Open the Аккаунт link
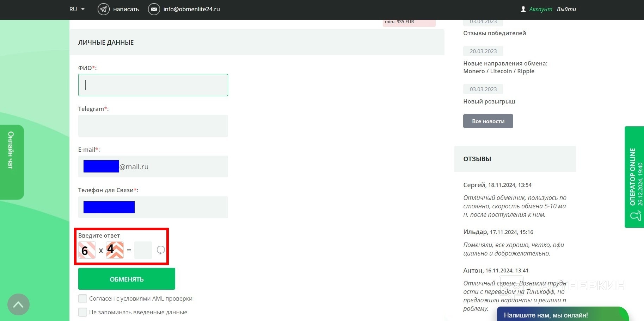644x321 pixels. (x=541, y=9)
